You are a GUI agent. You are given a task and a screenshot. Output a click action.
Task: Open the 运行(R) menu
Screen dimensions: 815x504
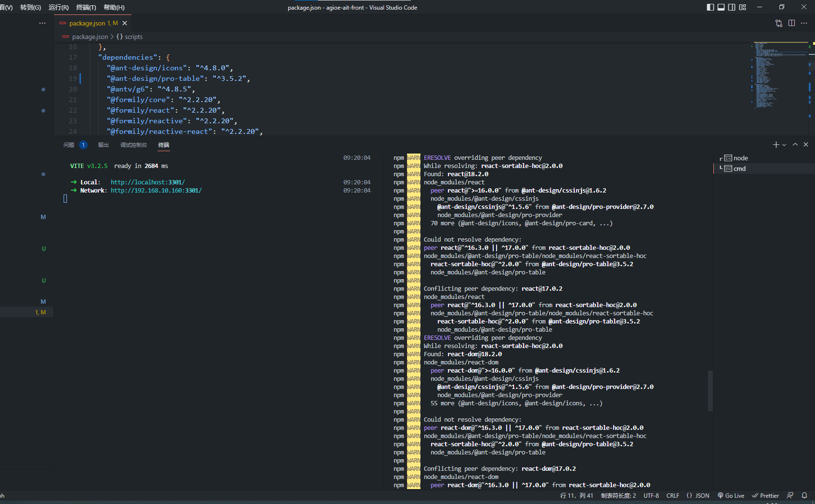tap(58, 7)
